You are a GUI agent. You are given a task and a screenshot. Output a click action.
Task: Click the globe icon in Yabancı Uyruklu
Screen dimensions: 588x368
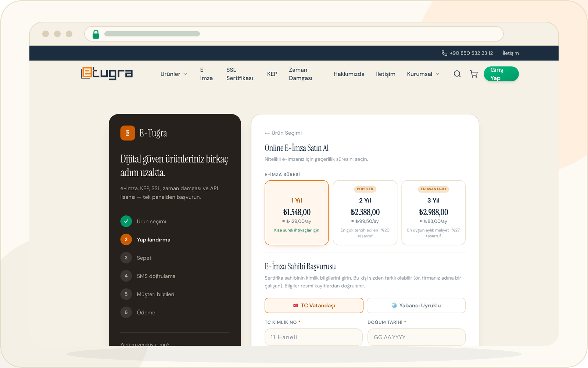[394, 305]
